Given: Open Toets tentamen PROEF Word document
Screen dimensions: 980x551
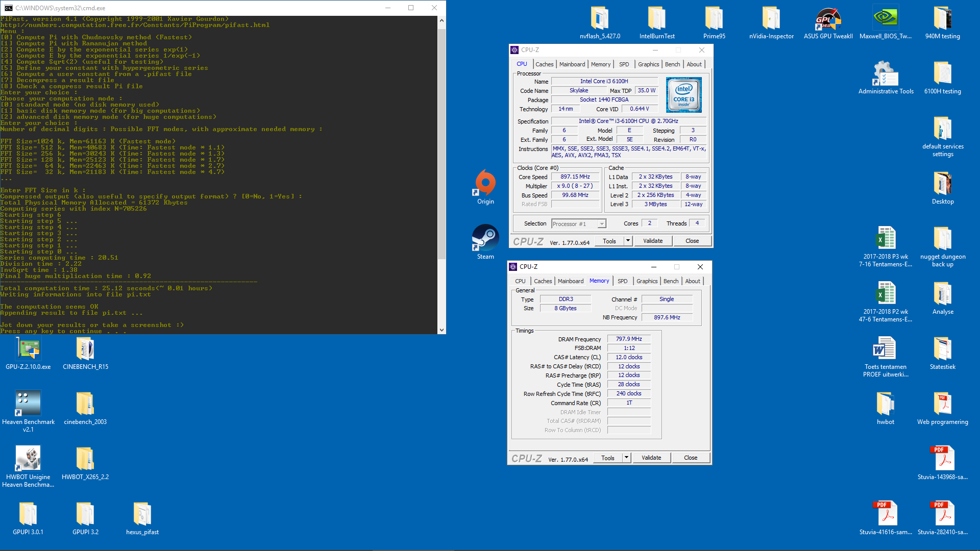Looking at the screenshot, I should (886, 357).
